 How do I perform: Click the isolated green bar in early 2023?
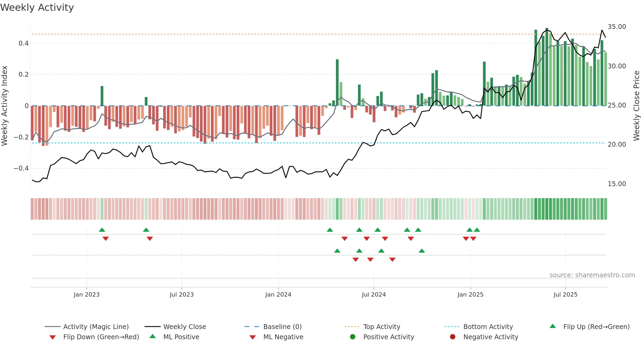coord(102,96)
